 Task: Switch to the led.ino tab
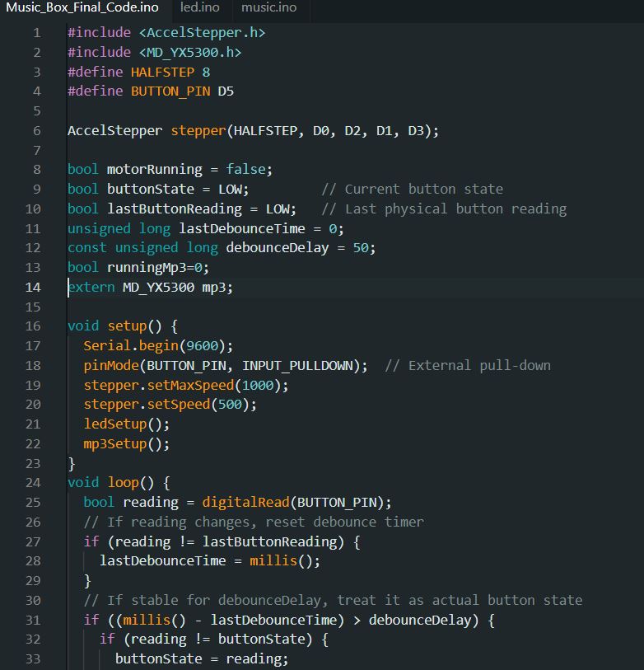coord(200,7)
